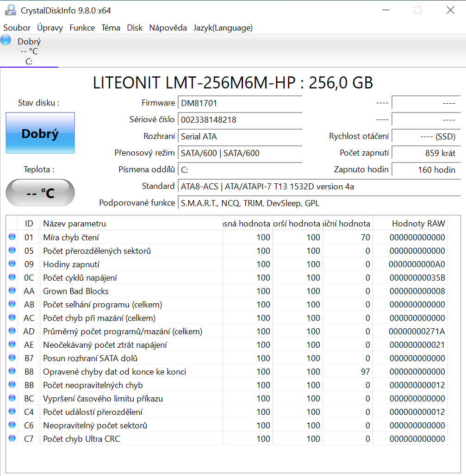Click RAW value 000000000008 in row AA
The height and width of the screenshot is (476, 466).
tap(417, 291)
